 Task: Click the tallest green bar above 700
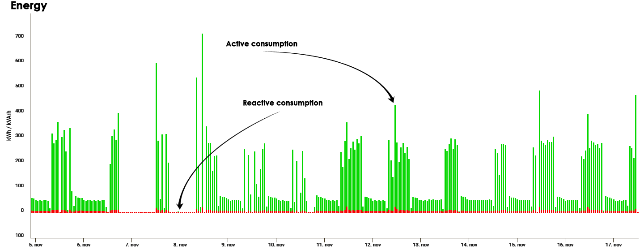pos(202,121)
